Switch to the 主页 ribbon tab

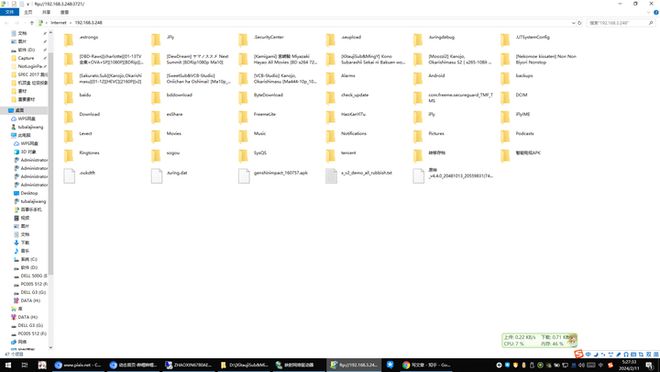click(x=28, y=12)
